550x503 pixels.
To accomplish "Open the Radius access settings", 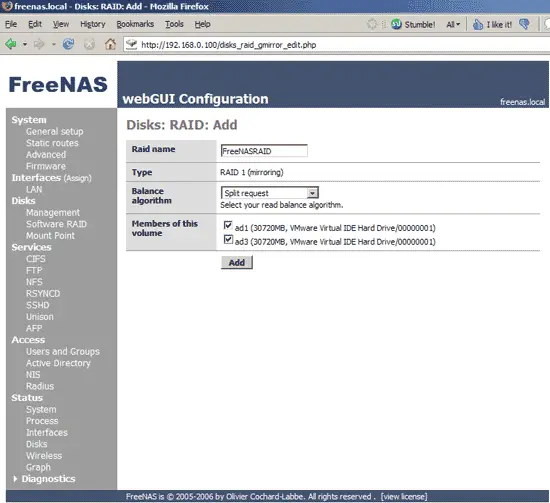I will 40,386.
